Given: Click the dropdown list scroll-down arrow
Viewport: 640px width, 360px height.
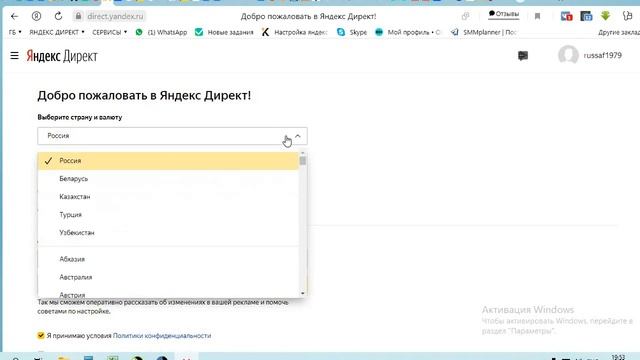Looking at the screenshot, I should click(302, 293).
